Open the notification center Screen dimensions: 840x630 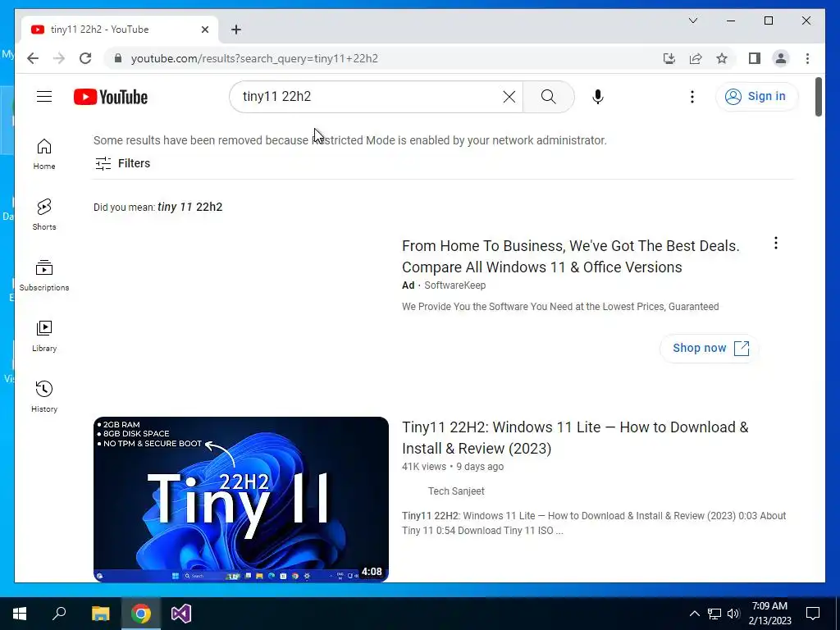(x=813, y=614)
